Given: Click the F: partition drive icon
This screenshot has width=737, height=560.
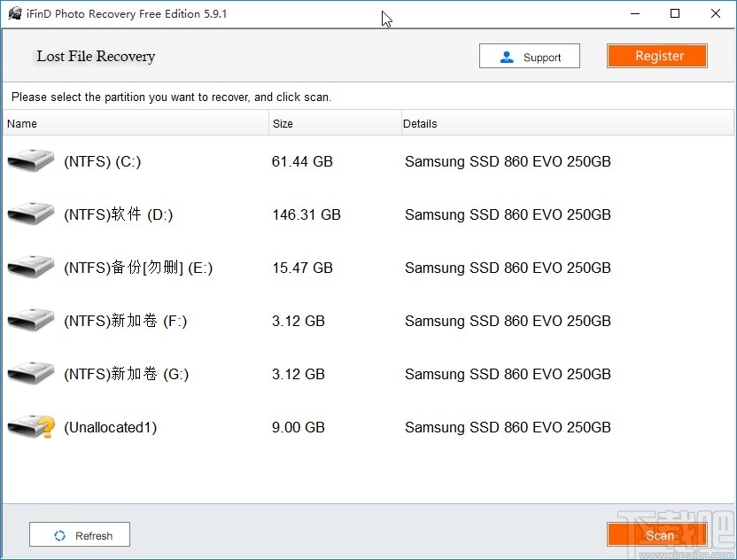Looking at the screenshot, I should click(x=31, y=320).
